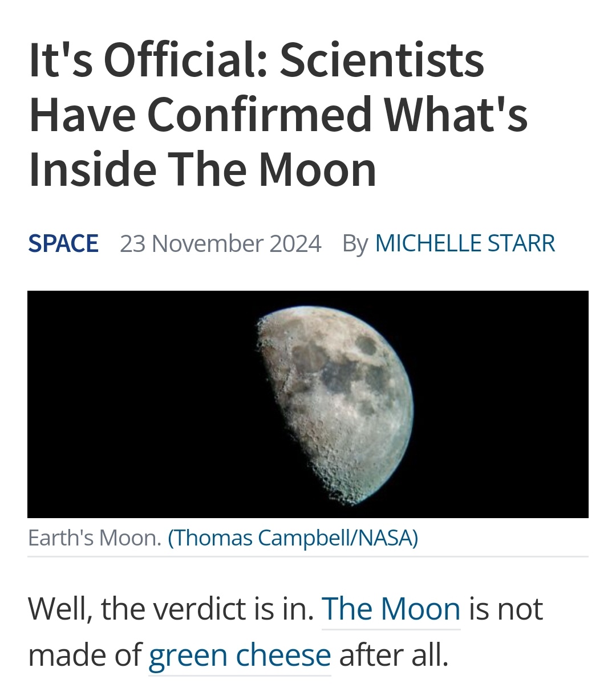Click the 'It's Official: Scientists' headline line
This screenshot has width=616, height=688.
point(257,61)
